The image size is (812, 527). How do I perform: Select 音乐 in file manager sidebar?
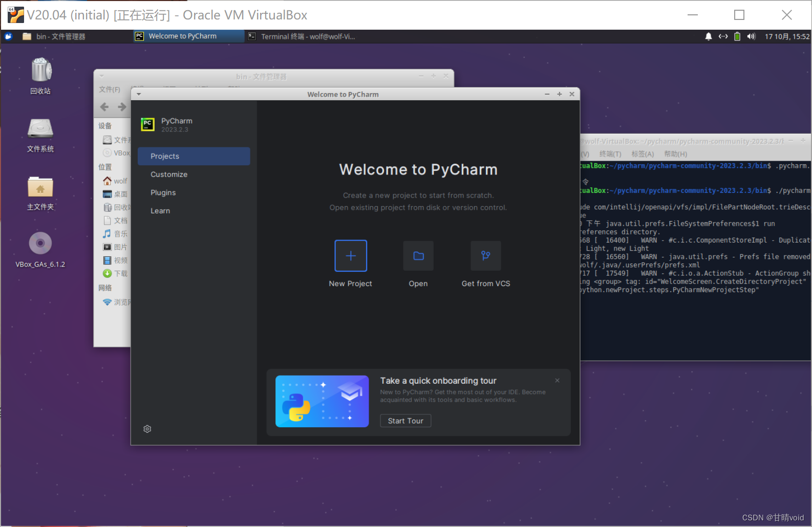point(115,234)
